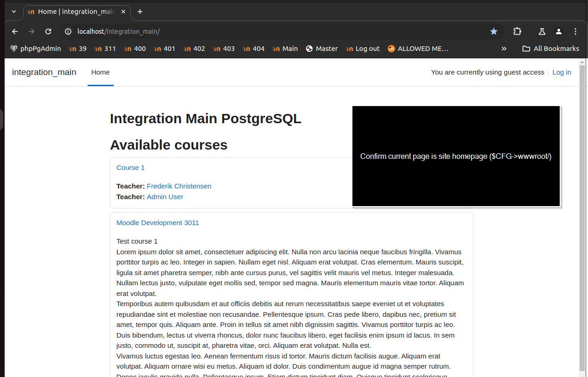Open the Extensions puzzle icon

(517, 31)
